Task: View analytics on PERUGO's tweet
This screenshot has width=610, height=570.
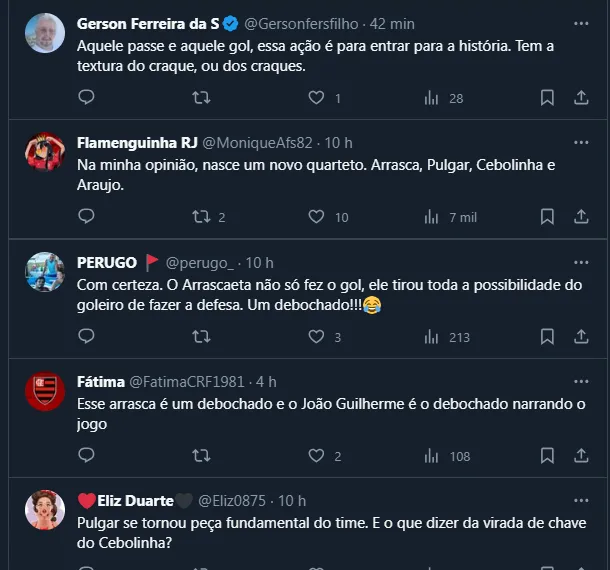Action: [432, 337]
